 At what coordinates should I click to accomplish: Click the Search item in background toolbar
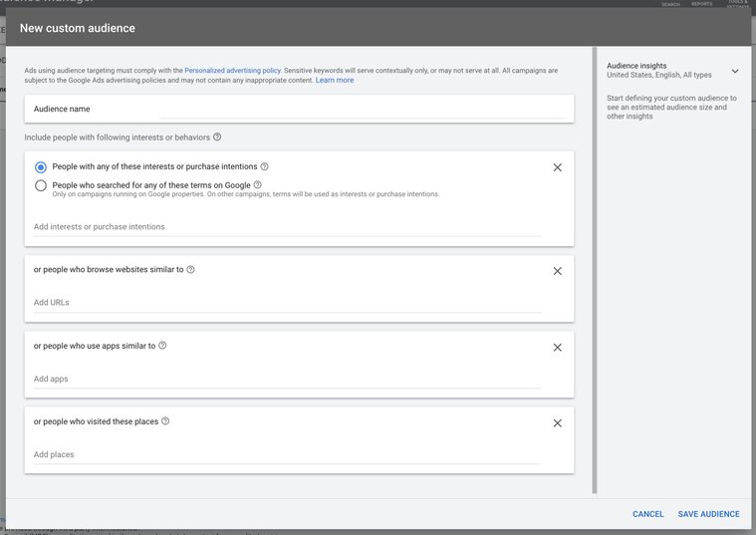pyautogui.click(x=670, y=4)
